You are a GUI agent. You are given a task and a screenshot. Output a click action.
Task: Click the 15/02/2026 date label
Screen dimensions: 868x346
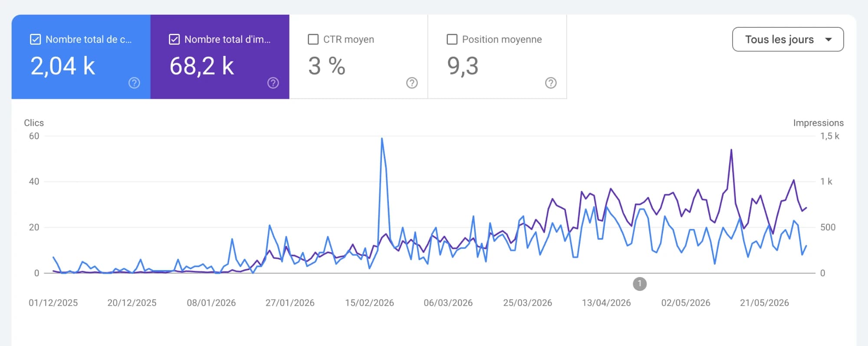pos(369,303)
